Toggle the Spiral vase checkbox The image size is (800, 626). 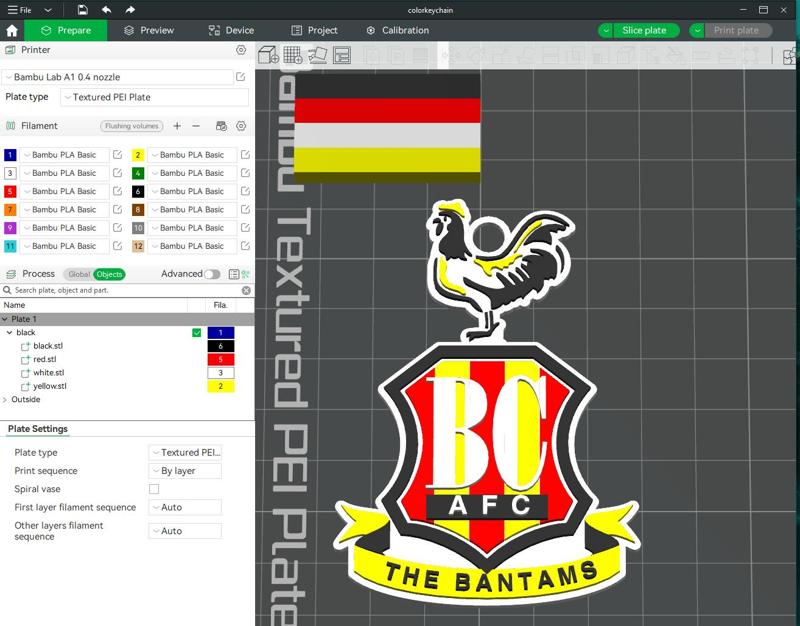coord(154,489)
